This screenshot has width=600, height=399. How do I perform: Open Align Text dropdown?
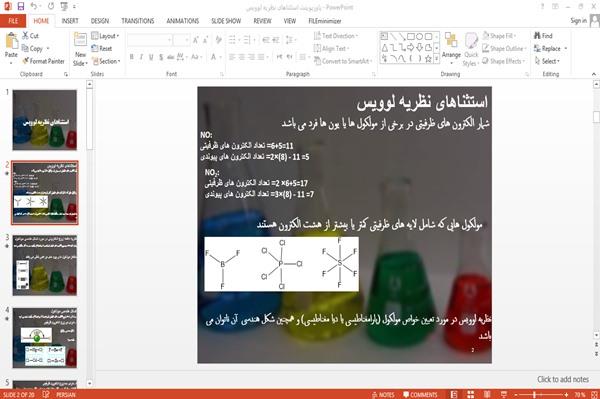coord(331,49)
